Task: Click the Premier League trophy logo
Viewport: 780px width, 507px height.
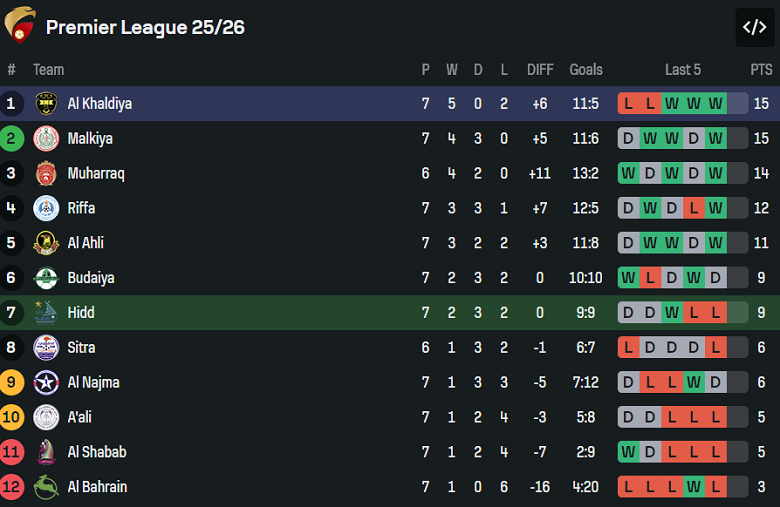Action: coord(20,26)
